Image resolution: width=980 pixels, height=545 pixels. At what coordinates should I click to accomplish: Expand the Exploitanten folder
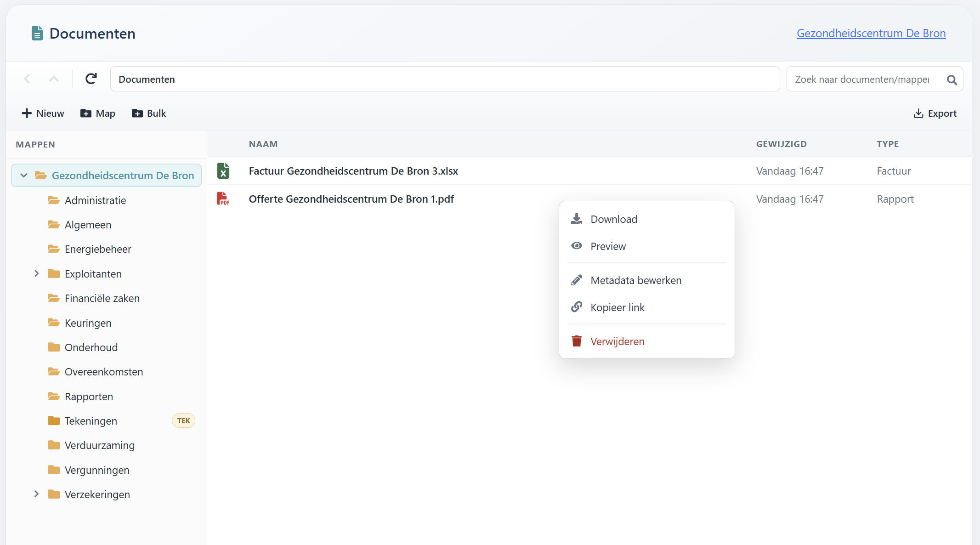point(36,274)
